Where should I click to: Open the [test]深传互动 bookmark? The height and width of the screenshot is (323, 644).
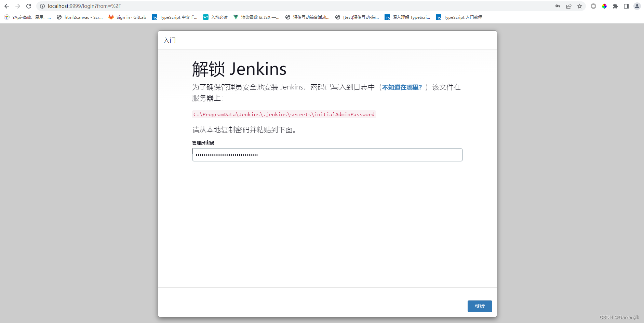click(357, 17)
